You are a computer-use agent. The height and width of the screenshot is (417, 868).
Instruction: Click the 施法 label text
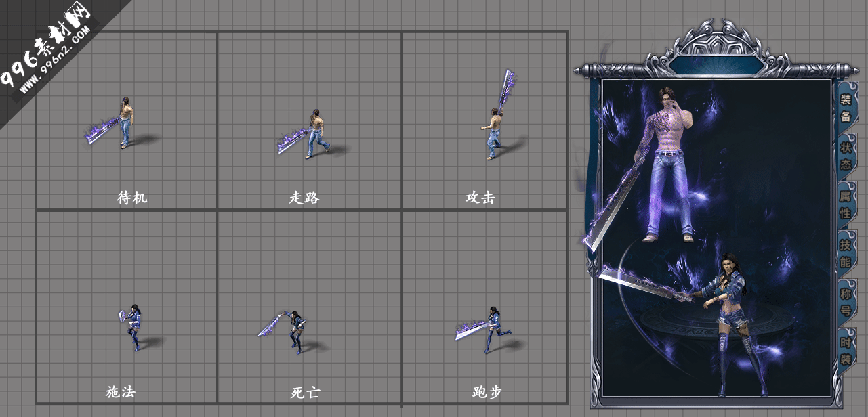coord(121,391)
